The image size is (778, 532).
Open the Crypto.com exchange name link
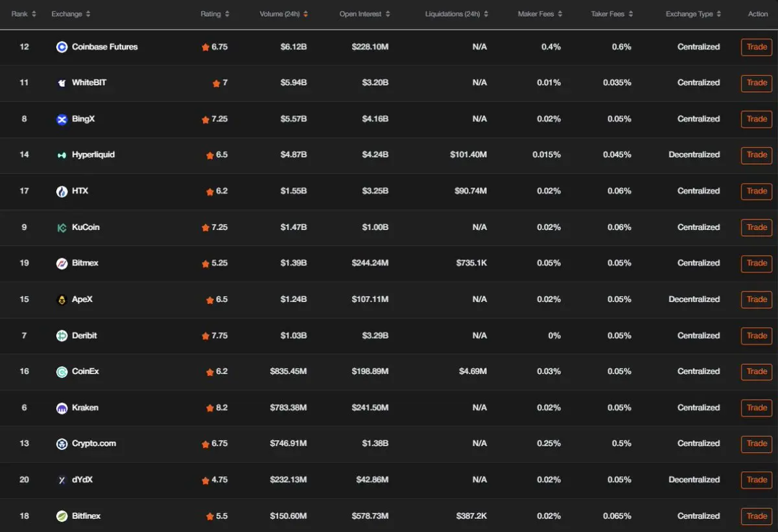94,444
